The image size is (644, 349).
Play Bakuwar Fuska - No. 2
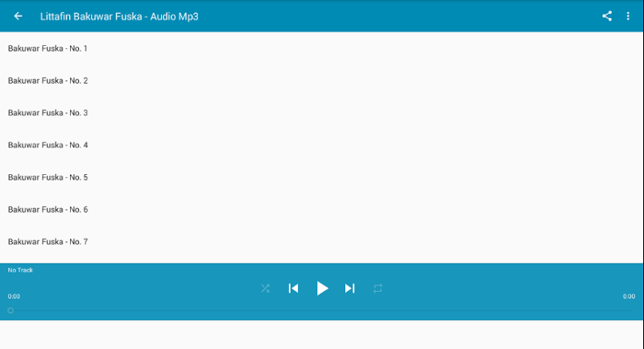click(x=321, y=81)
